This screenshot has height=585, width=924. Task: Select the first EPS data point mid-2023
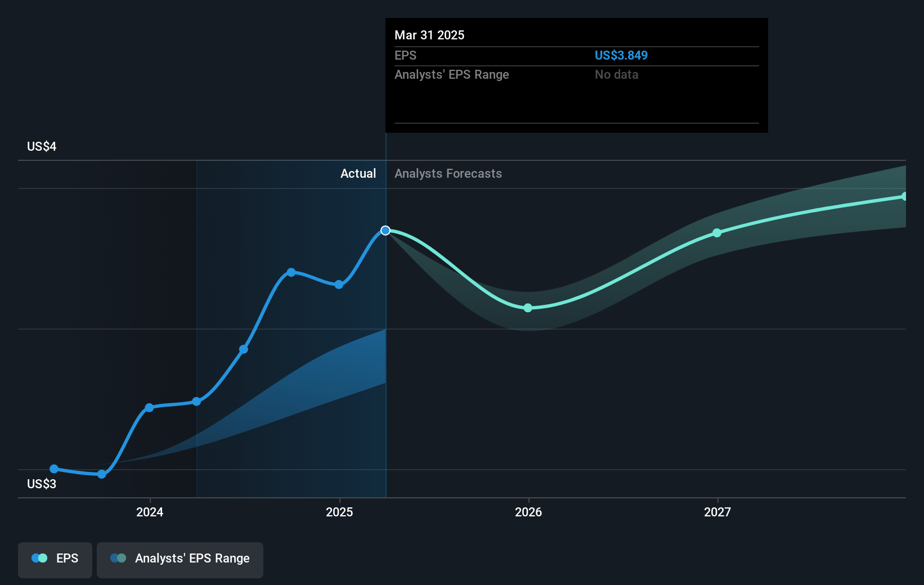(x=54, y=469)
